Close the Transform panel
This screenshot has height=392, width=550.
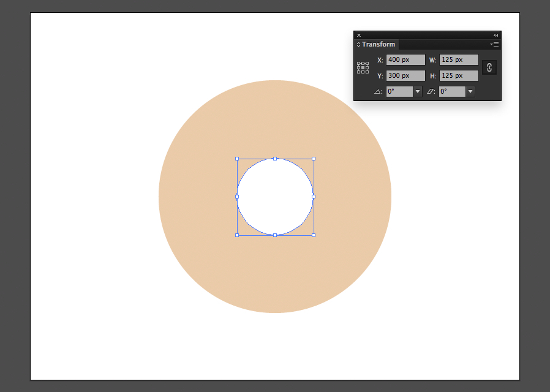click(358, 35)
